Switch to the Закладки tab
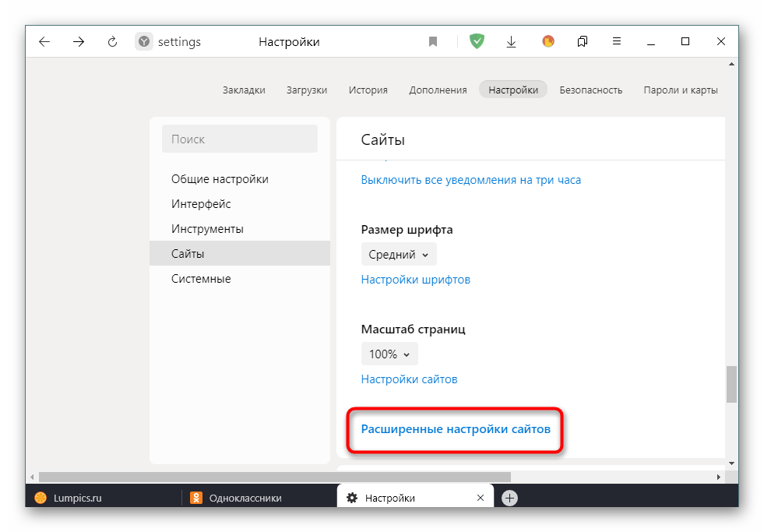 pyautogui.click(x=244, y=90)
